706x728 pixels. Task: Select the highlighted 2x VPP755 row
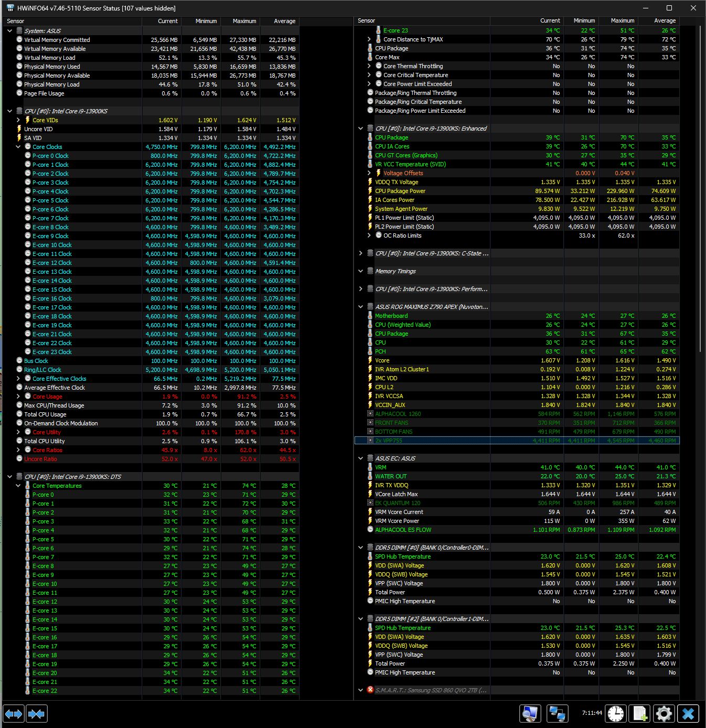(x=517, y=441)
